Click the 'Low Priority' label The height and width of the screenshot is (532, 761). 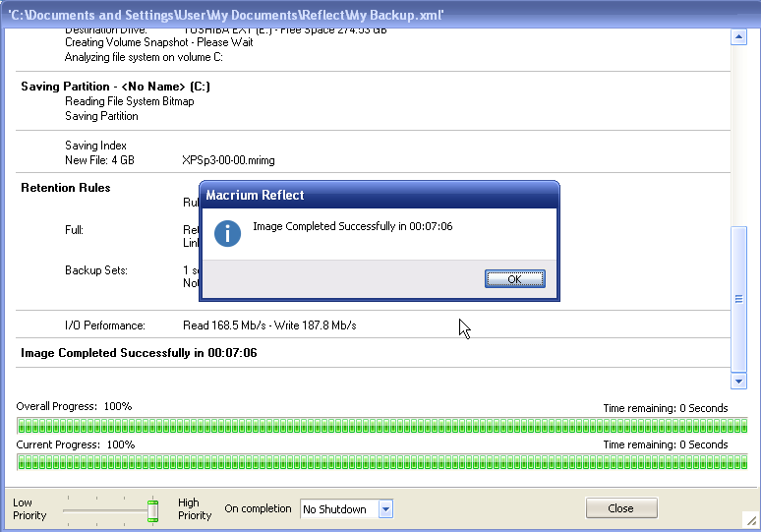tap(29, 509)
